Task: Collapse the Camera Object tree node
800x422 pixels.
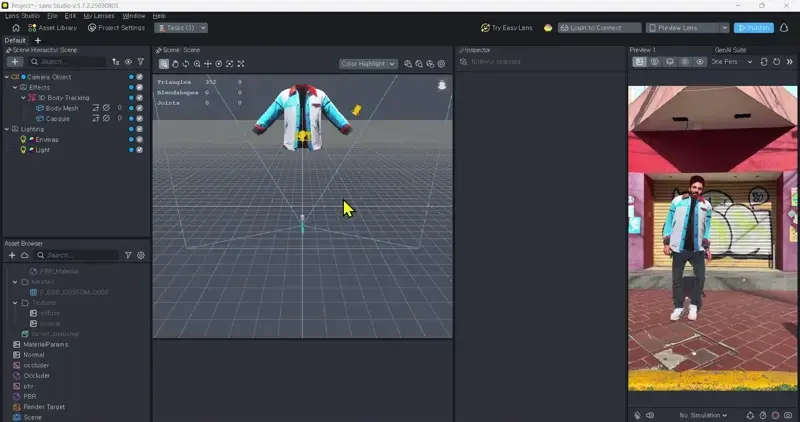Action: click(7, 77)
